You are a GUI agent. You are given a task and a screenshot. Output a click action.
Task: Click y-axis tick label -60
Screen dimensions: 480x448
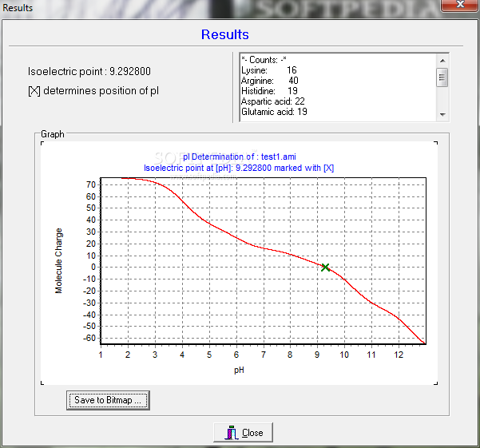point(89,338)
